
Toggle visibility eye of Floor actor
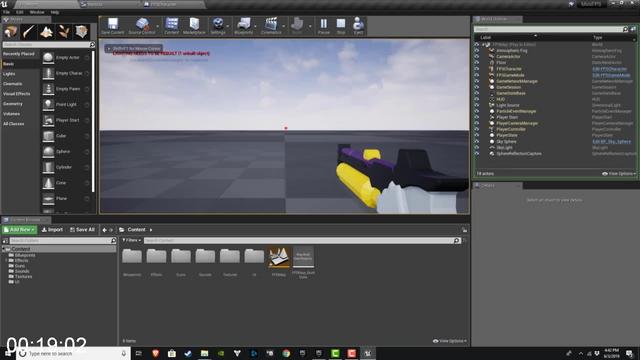(x=477, y=63)
